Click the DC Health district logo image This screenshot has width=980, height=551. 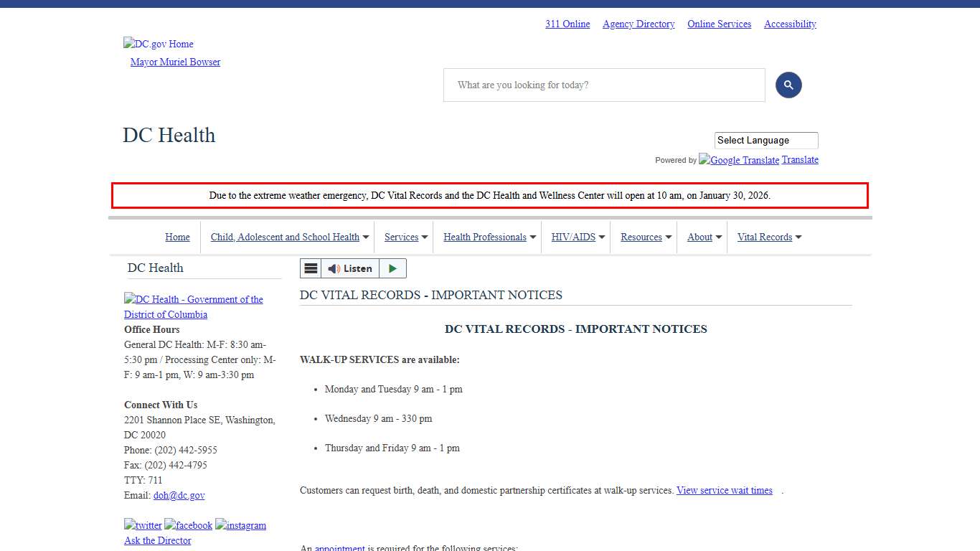(194, 306)
